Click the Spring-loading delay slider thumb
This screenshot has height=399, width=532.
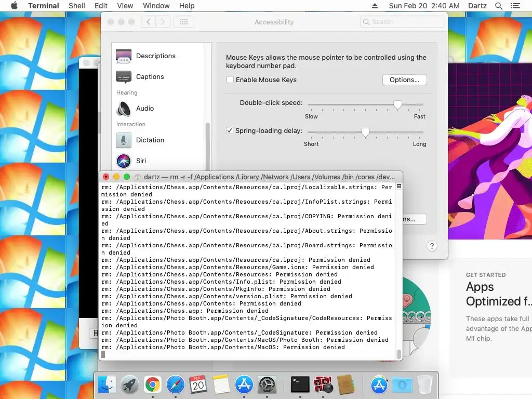point(365,132)
